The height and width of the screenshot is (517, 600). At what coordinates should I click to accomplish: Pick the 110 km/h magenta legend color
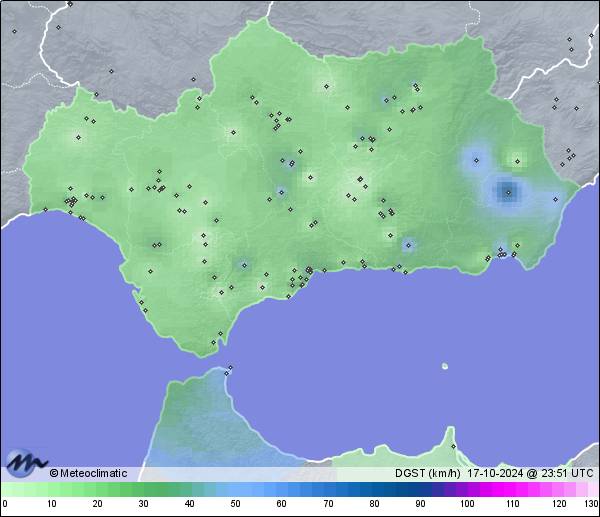(x=512, y=489)
